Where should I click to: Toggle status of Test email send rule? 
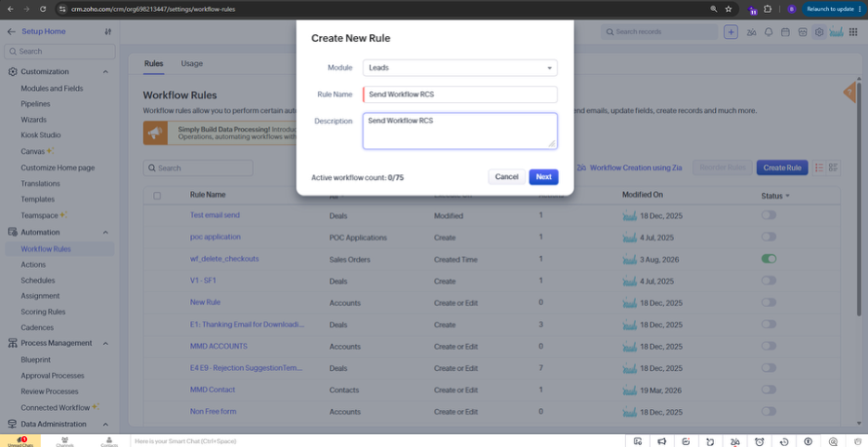[769, 215]
